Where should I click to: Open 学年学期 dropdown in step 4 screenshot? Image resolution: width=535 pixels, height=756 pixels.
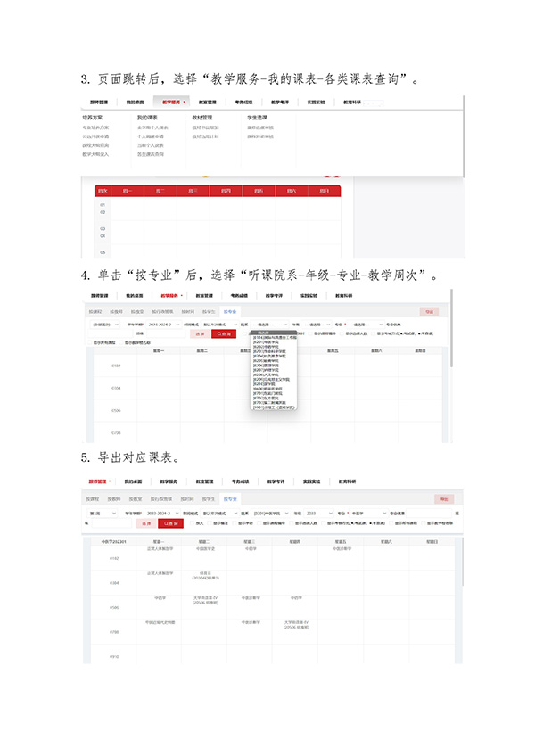[x=164, y=325]
